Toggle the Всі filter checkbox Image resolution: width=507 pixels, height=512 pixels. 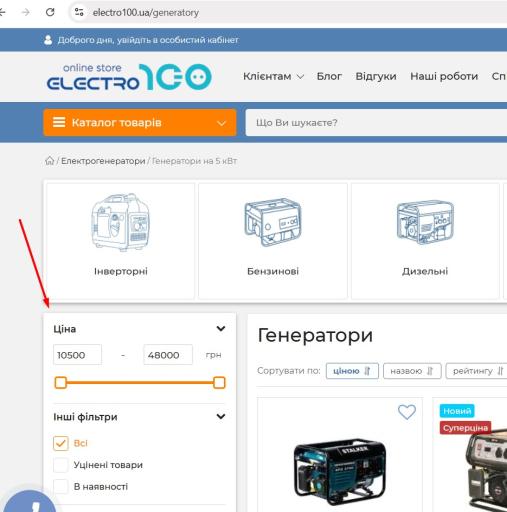61,443
